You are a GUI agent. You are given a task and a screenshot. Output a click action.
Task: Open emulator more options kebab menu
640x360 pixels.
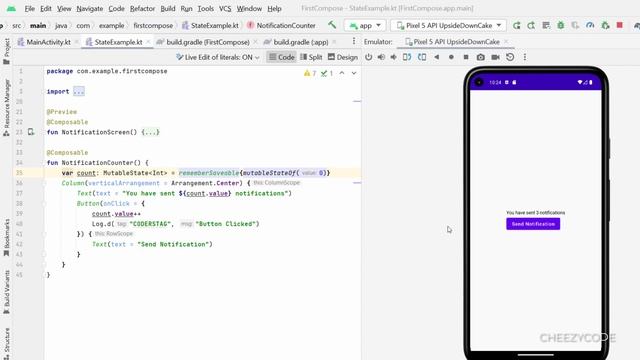click(524, 57)
